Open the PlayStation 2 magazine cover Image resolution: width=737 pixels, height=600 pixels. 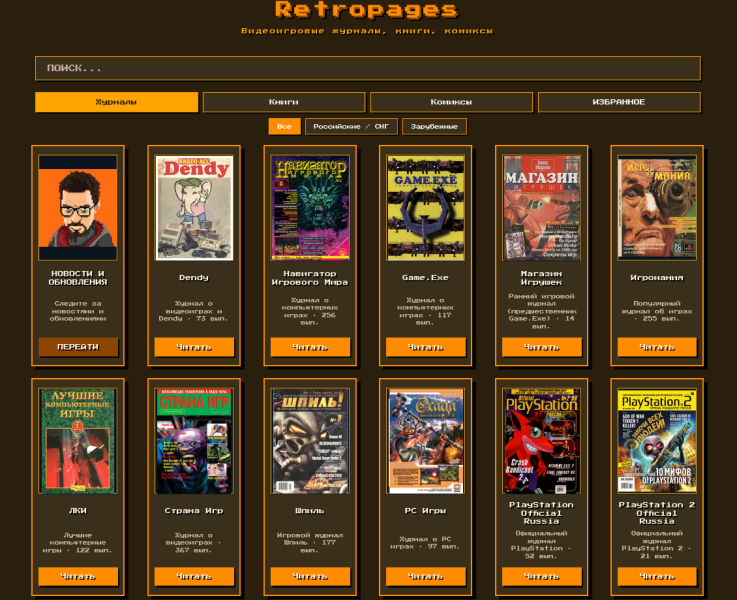(x=657, y=441)
